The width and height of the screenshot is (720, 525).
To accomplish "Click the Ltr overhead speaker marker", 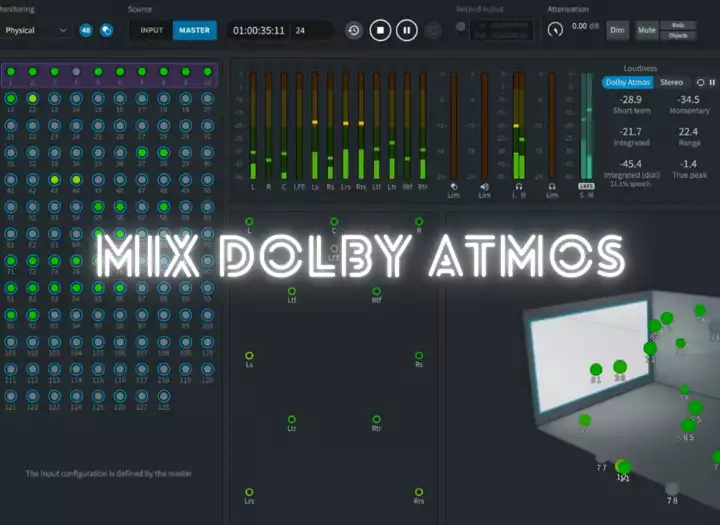I will (x=292, y=419).
